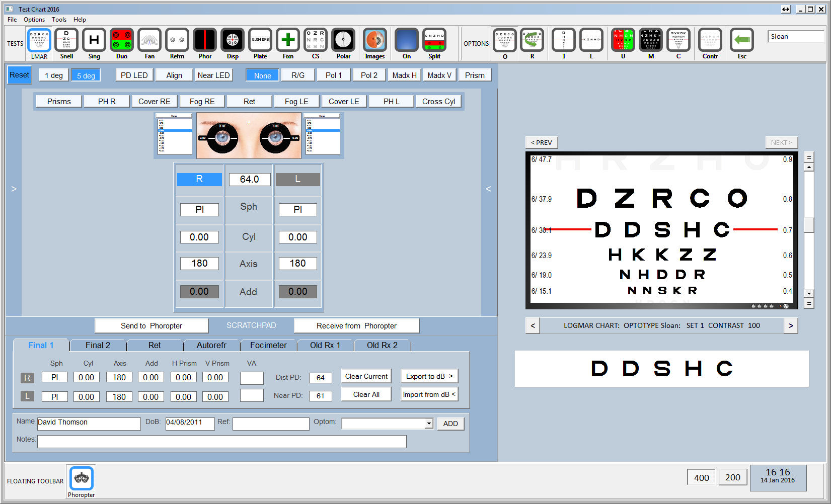The image size is (831, 504).
Task: Click the Send to Phoropter button
Action: pyautogui.click(x=152, y=326)
